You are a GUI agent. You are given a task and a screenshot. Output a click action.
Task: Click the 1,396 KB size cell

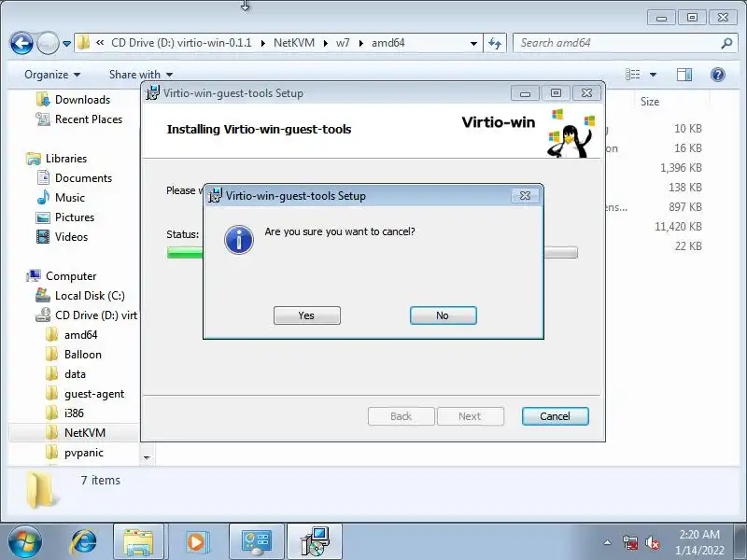[681, 168]
